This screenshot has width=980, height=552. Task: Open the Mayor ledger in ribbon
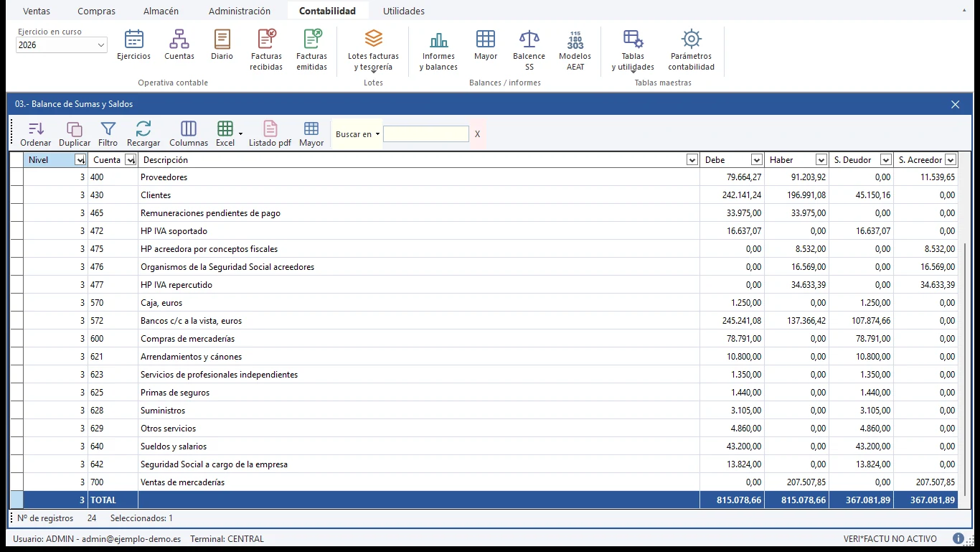tap(486, 45)
